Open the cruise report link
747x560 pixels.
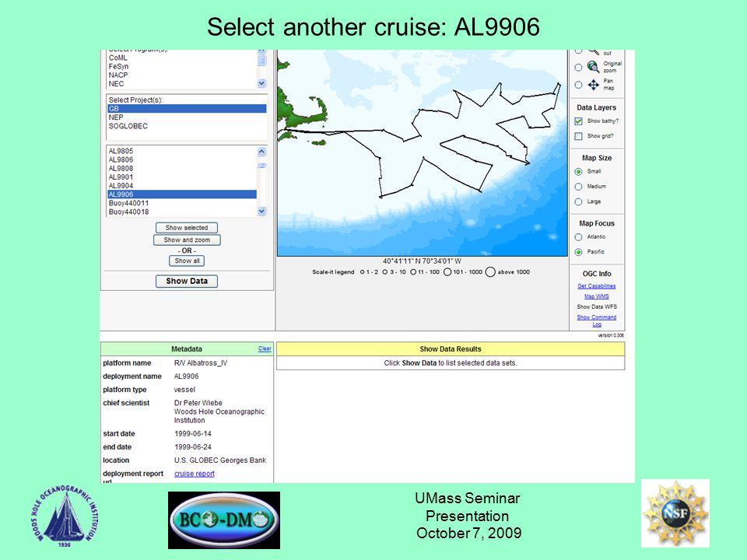(195, 474)
